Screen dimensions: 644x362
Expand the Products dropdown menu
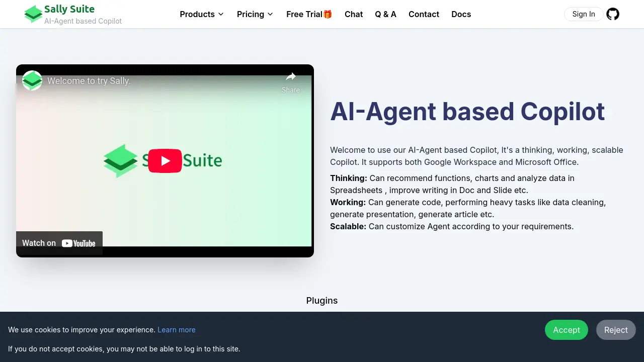tap(202, 14)
